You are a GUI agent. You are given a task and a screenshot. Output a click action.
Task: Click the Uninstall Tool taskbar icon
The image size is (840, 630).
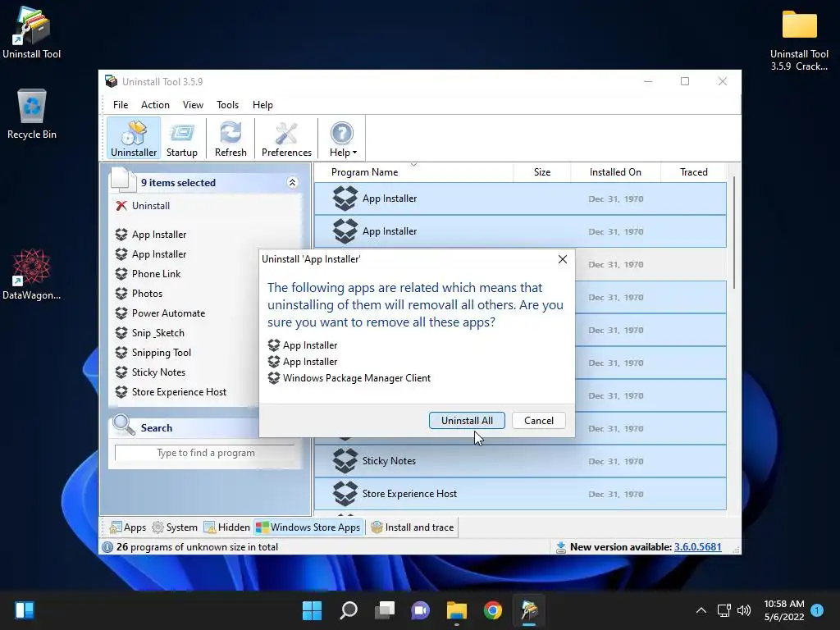point(529,610)
